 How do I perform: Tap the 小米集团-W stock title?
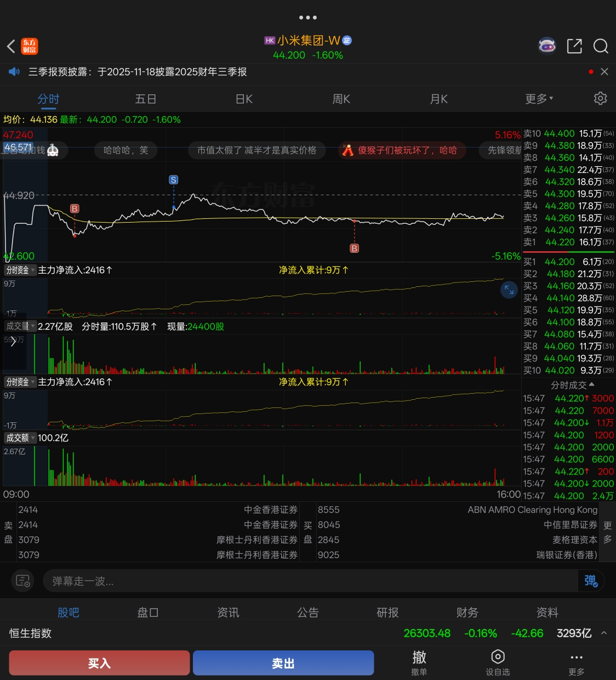tap(309, 41)
